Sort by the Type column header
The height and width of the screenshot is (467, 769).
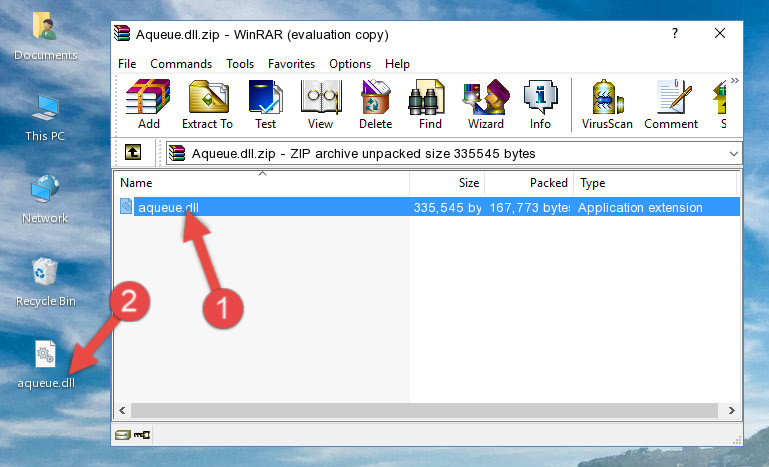coord(655,183)
